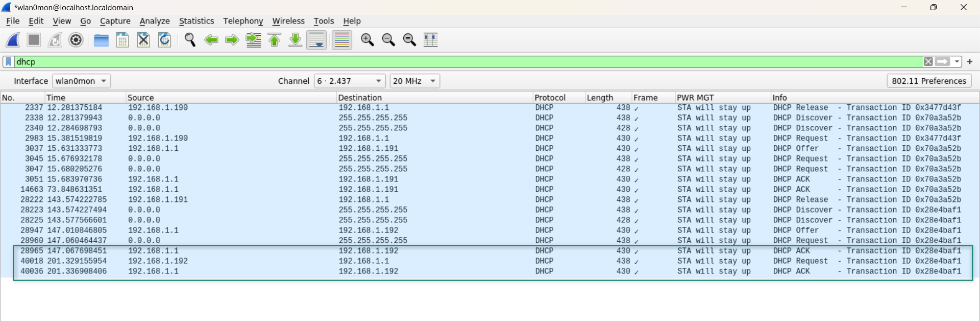Expand the 20 MHz bandwidth dropdown
Image resolution: width=980 pixels, height=321 pixels.
click(x=414, y=81)
